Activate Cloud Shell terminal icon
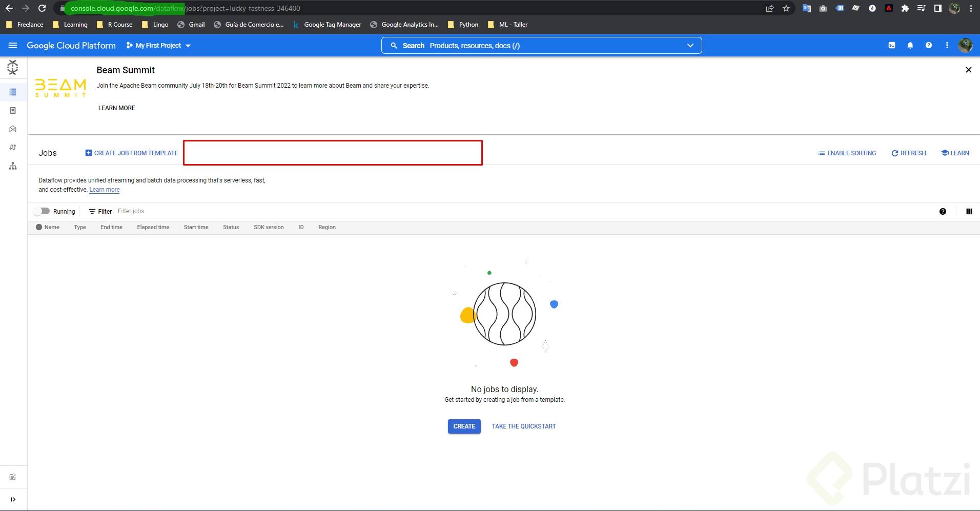980x511 pixels. 892,46
